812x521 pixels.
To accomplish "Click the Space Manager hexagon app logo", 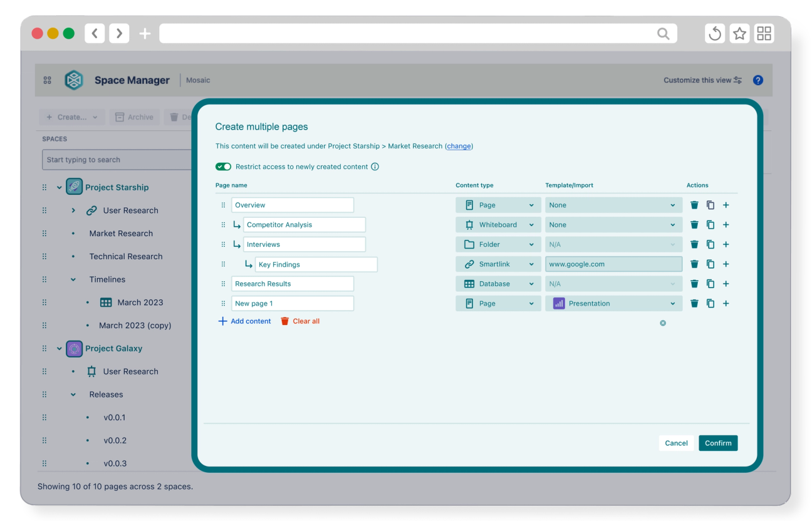I will click(74, 80).
